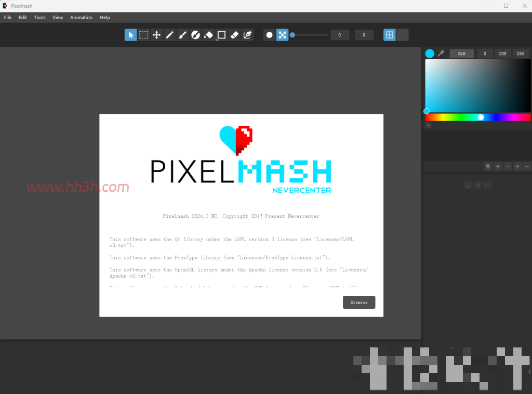
Task: Click the second size field showing 0
Action: [x=364, y=35]
